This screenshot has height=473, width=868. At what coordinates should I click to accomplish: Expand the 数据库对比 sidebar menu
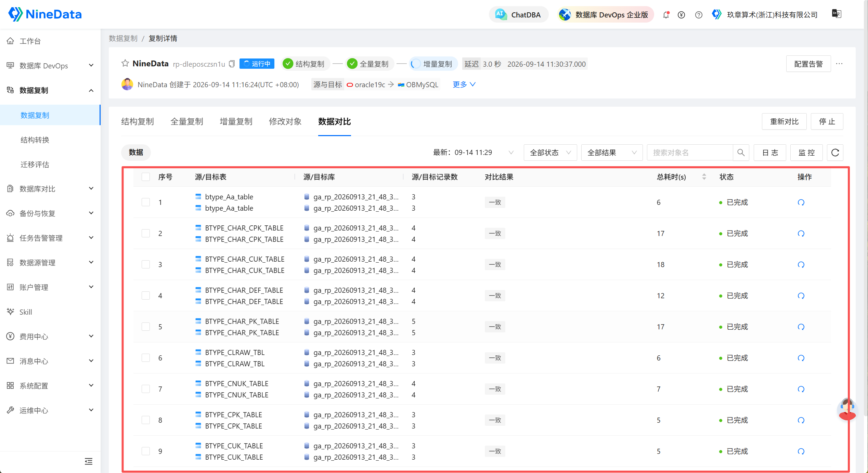(50, 189)
